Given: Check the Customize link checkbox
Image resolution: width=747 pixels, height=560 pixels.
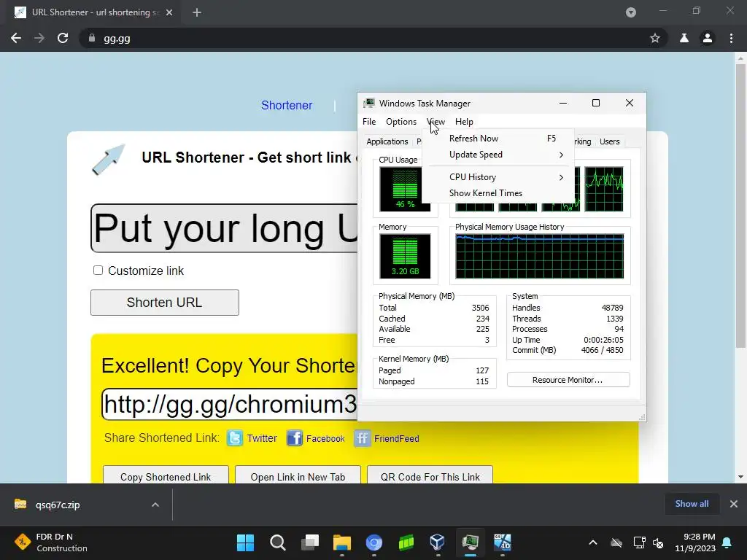Looking at the screenshot, I should [98, 271].
